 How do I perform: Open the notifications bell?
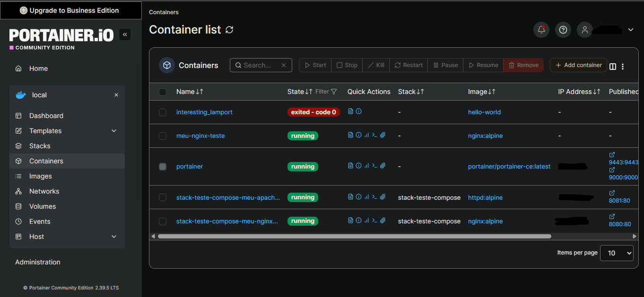click(x=541, y=30)
